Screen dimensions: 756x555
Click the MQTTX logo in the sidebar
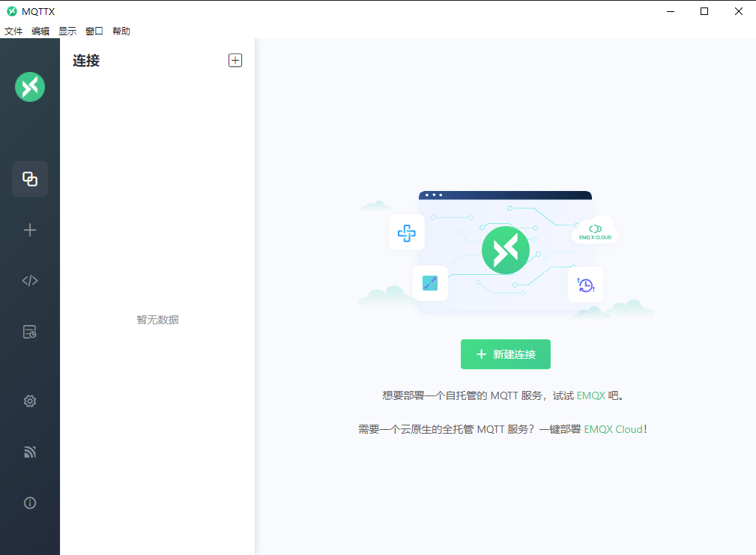(30, 87)
